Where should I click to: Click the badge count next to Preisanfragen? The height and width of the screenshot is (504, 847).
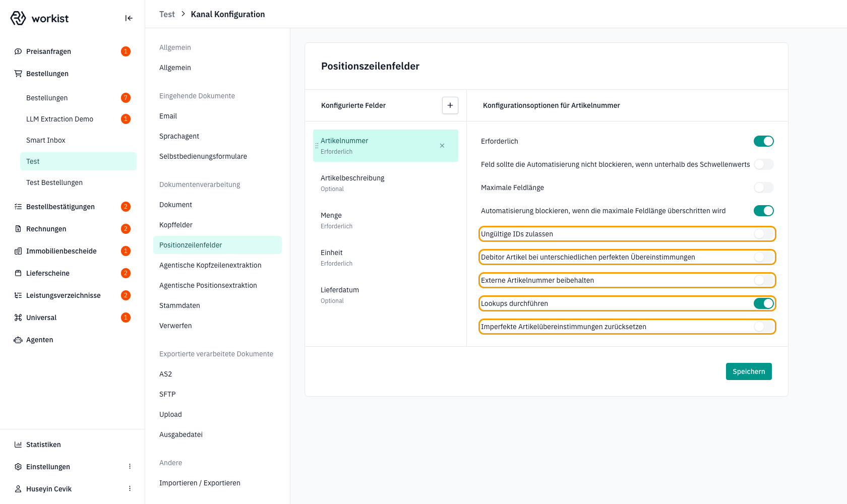pyautogui.click(x=126, y=51)
